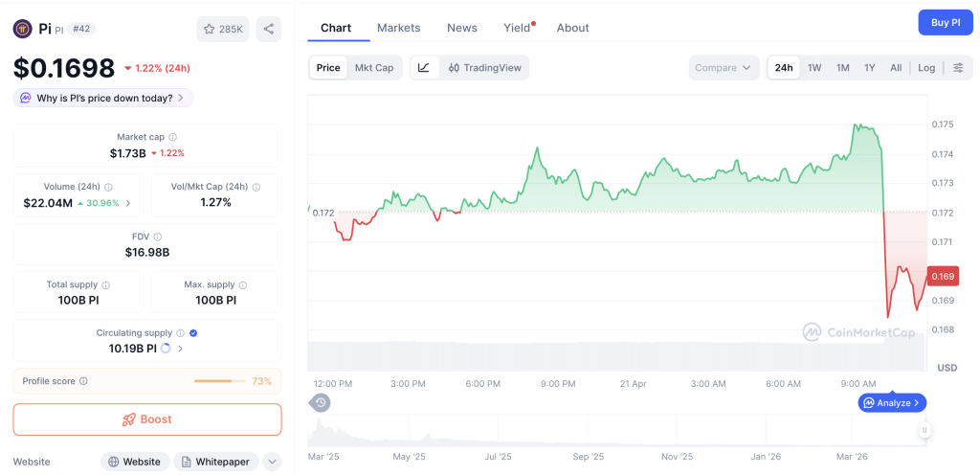Screen dimensions: 980x475
Task: Add Pi to watchlist with star button
Action: (x=223, y=29)
